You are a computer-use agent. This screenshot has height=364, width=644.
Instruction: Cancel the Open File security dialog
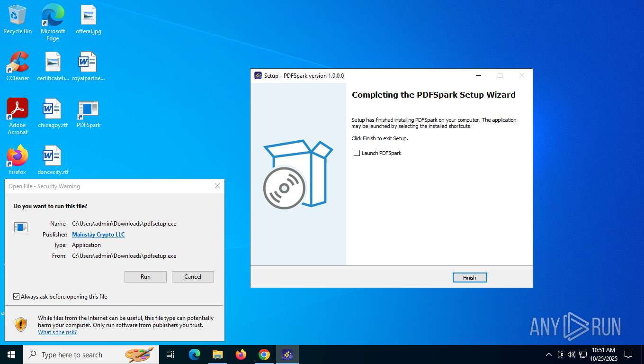coord(193,277)
